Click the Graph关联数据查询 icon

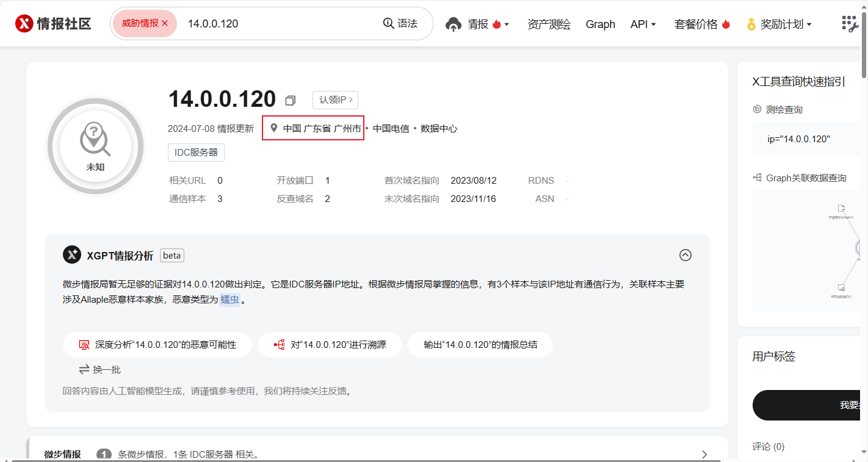pyautogui.click(x=758, y=178)
